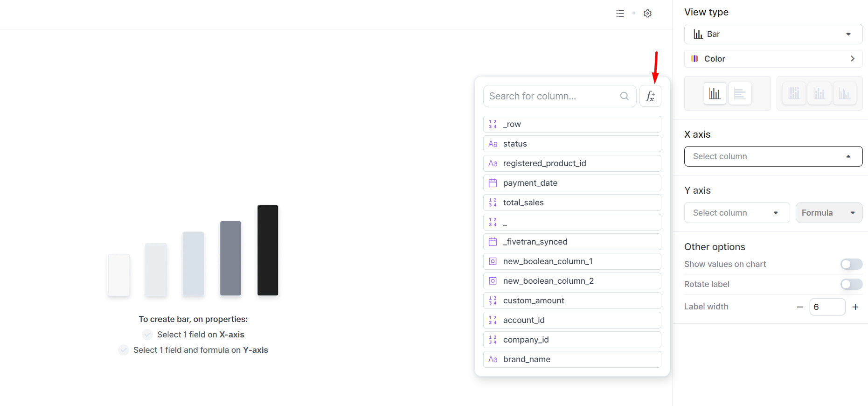Viewport: 868px width, 406px height.
Task: Open settings with the gear icon
Action: (647, 14)
